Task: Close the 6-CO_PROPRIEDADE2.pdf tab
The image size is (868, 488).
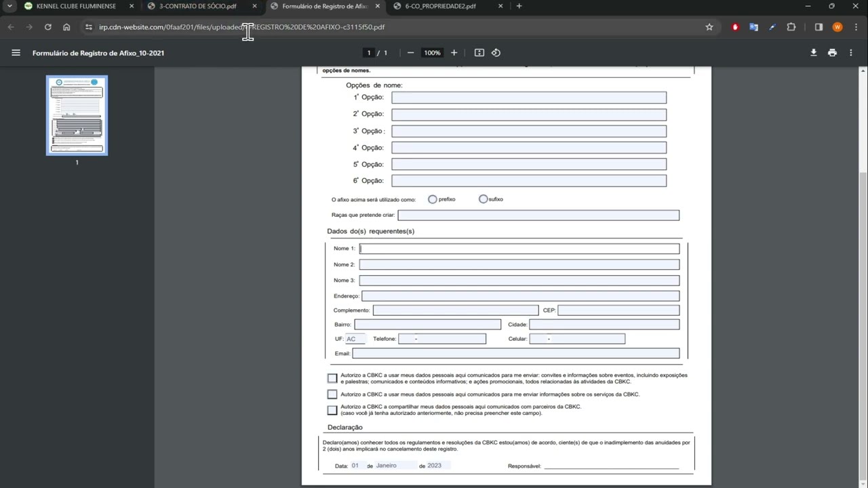Action: coord(500,6)
